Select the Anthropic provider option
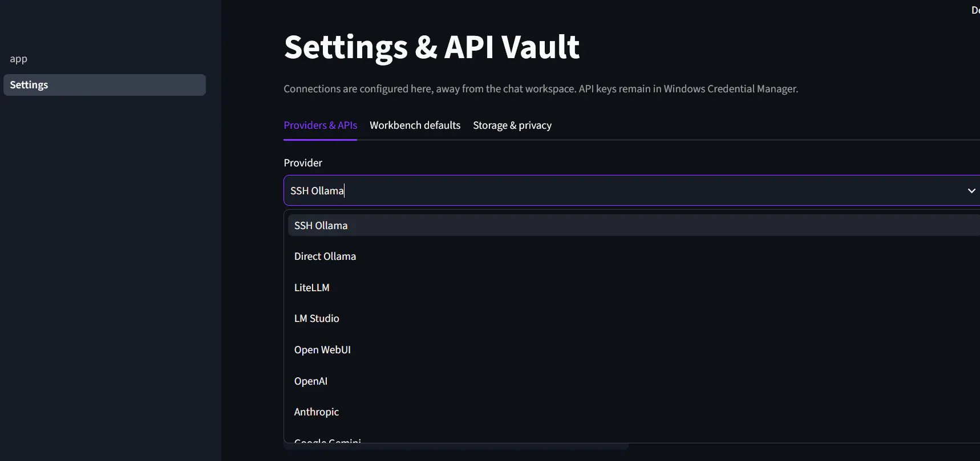This screenshot has width=980, height=461. point(634,412)
